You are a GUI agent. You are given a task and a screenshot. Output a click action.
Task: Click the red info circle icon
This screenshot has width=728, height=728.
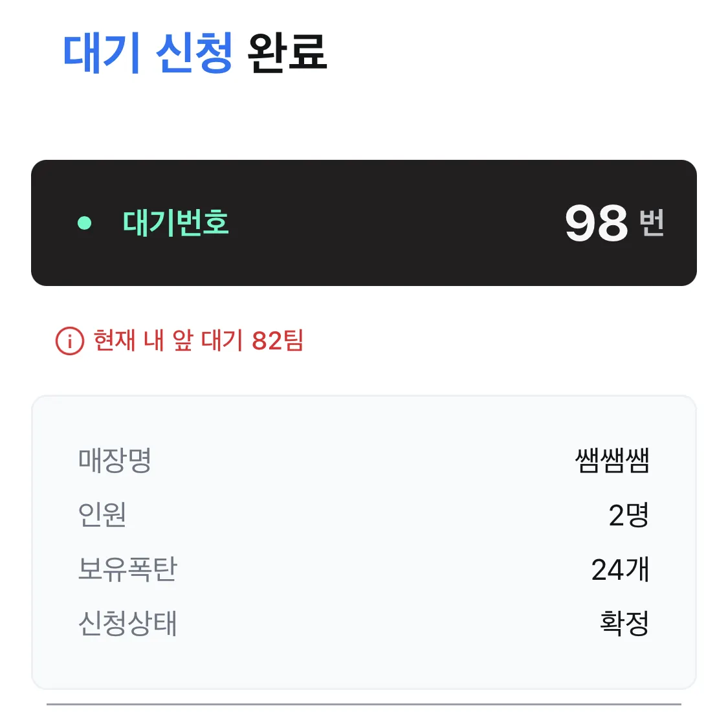click(70, 341)
